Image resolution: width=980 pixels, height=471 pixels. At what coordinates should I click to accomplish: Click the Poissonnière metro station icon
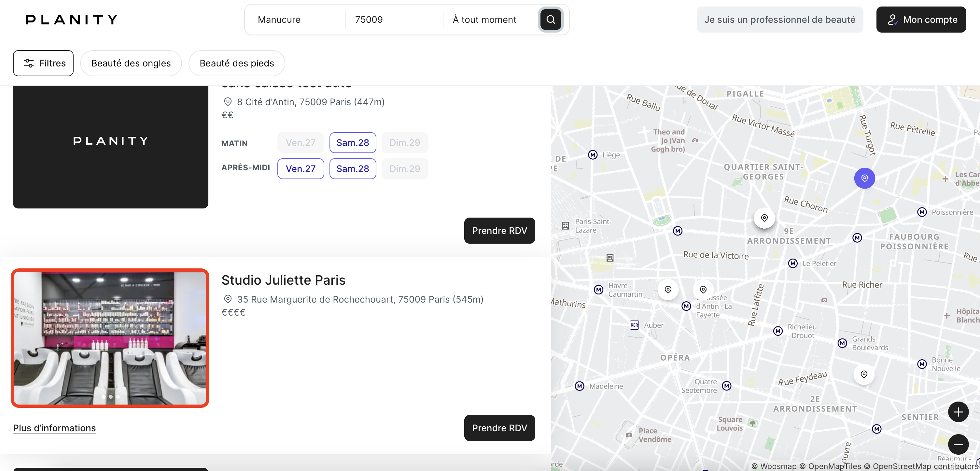[x=922, y=212]
